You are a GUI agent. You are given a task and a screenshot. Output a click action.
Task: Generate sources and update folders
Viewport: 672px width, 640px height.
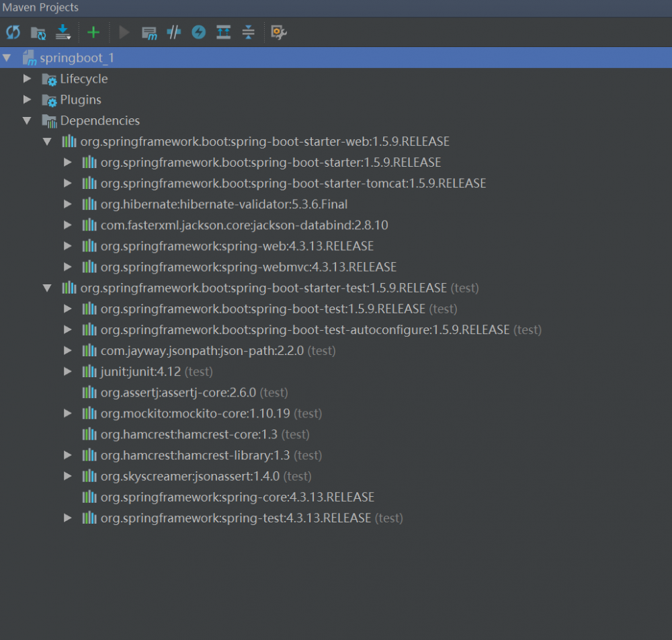[38, 32]
